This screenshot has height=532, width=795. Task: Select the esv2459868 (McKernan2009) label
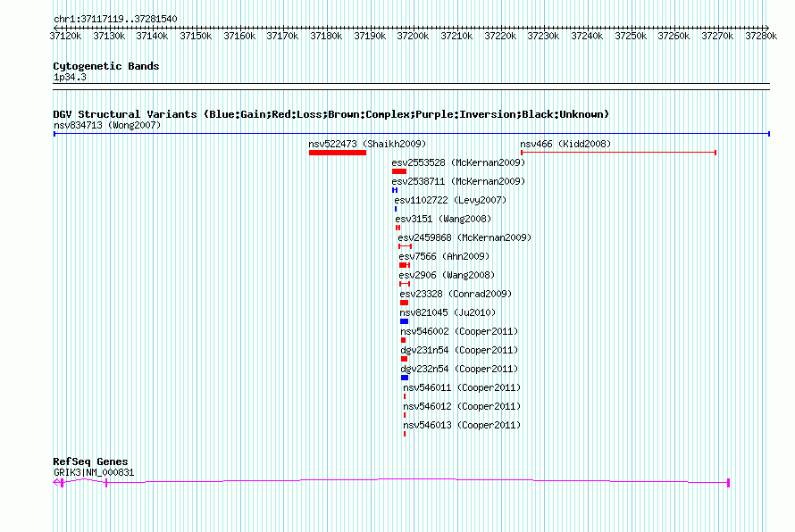point(464,237)
